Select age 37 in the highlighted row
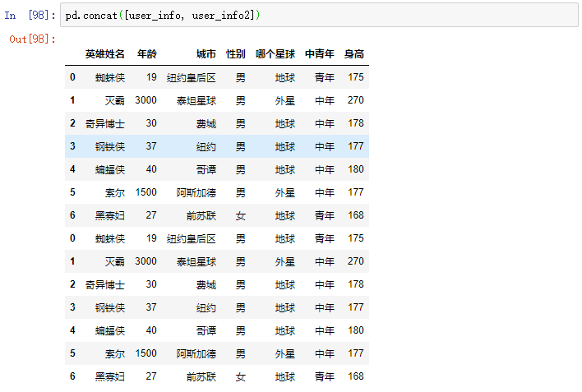Viewport: 582px width, 392px height. tap(151, 146)
